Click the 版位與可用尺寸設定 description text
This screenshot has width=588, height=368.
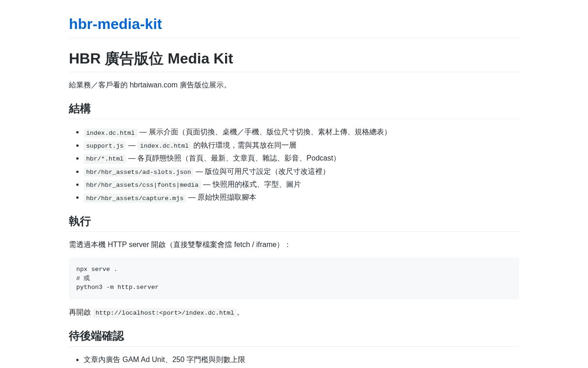point(266,172)
